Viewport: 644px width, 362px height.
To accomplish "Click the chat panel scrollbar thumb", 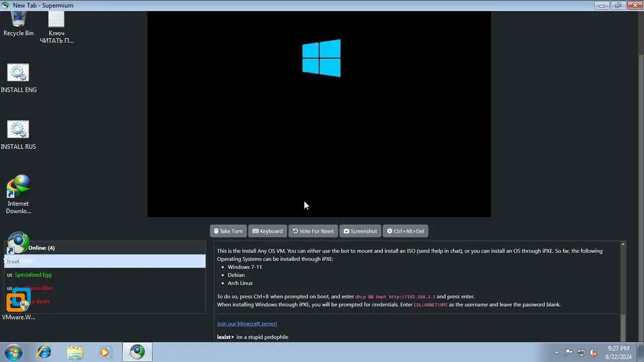I will point(623,327).
